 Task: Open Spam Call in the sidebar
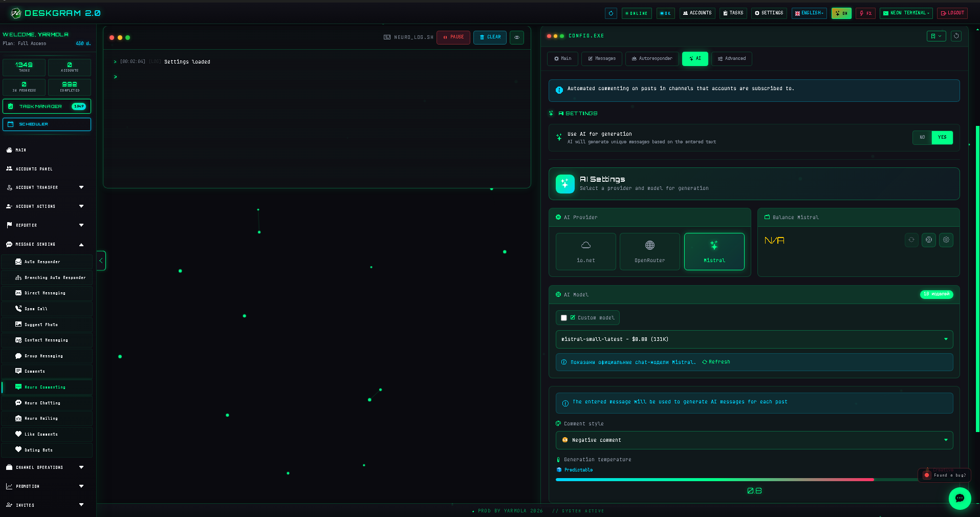[x=47, y=309]
